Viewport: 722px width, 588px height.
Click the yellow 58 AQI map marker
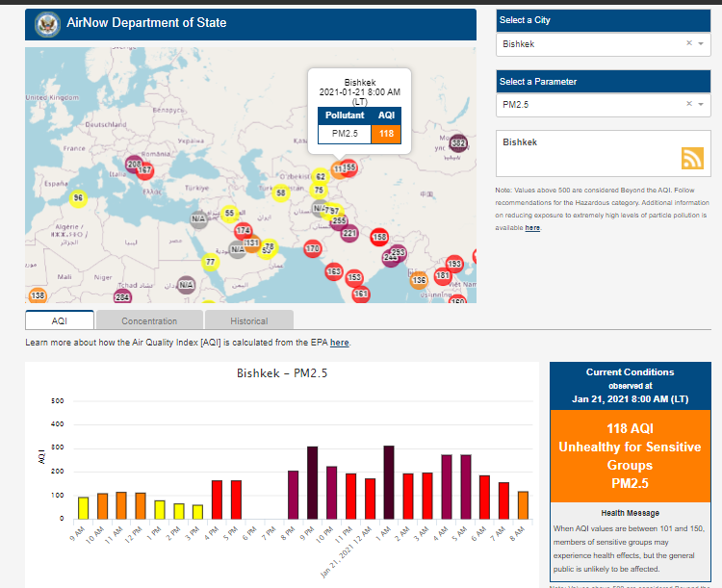(281, 192)
